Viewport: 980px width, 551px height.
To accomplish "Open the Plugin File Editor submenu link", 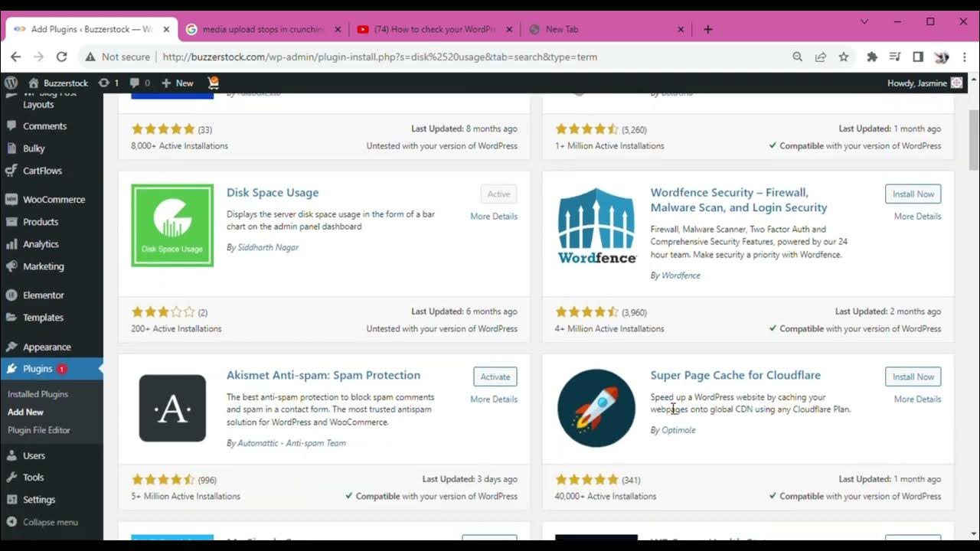I will coord(38,430).
